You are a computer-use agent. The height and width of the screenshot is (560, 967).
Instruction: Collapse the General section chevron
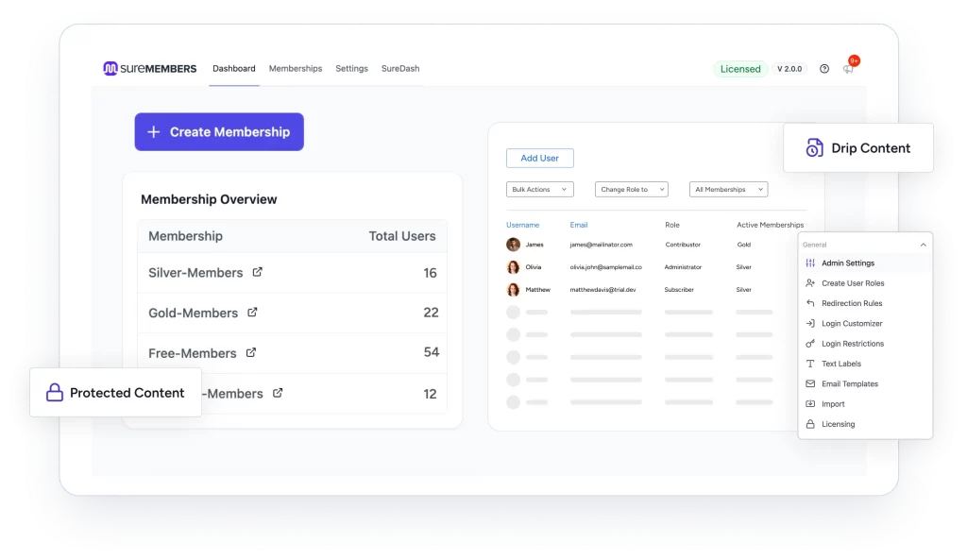coord(924,245)
